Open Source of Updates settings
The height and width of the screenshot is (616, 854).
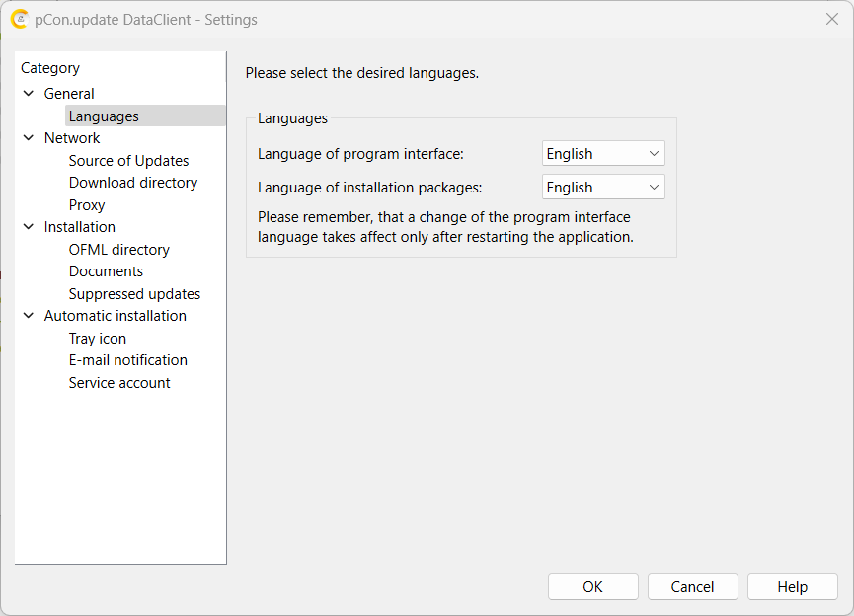(128, 161)
